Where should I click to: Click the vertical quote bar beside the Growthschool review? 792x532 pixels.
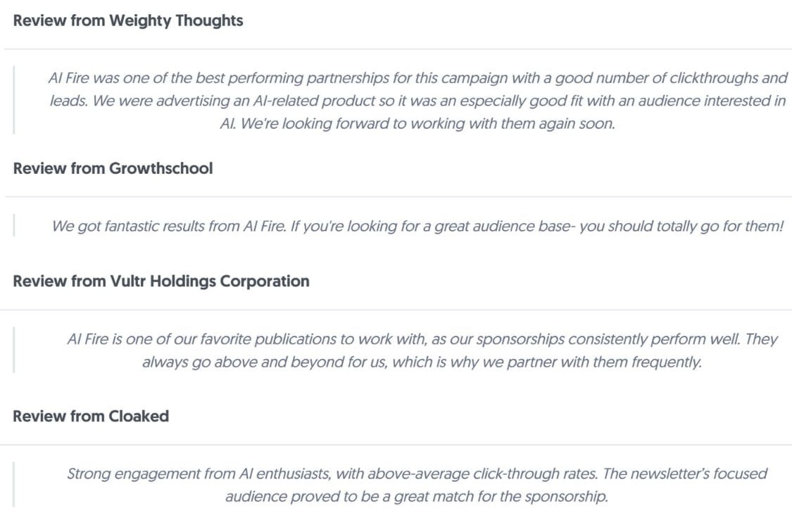pyautogui.click(x=13, y=225)
